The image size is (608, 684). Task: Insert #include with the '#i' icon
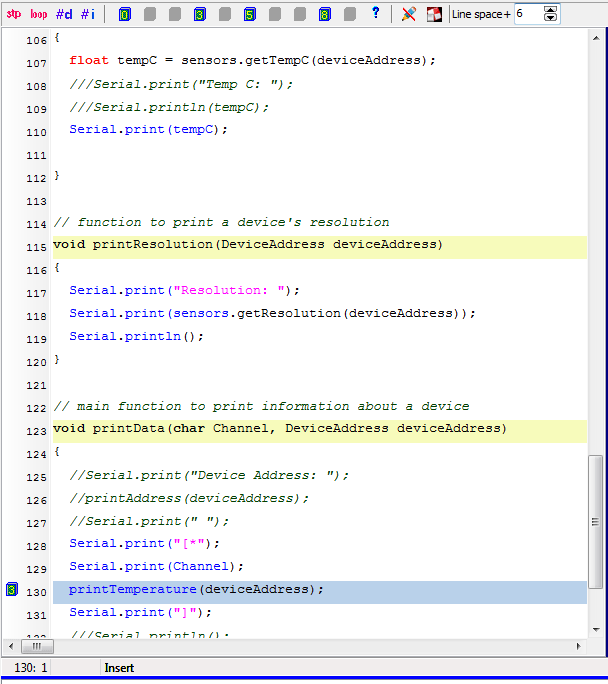click(88, 14)
